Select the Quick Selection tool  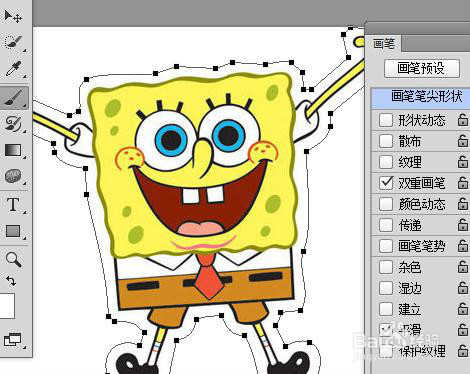tap(13, 42)
